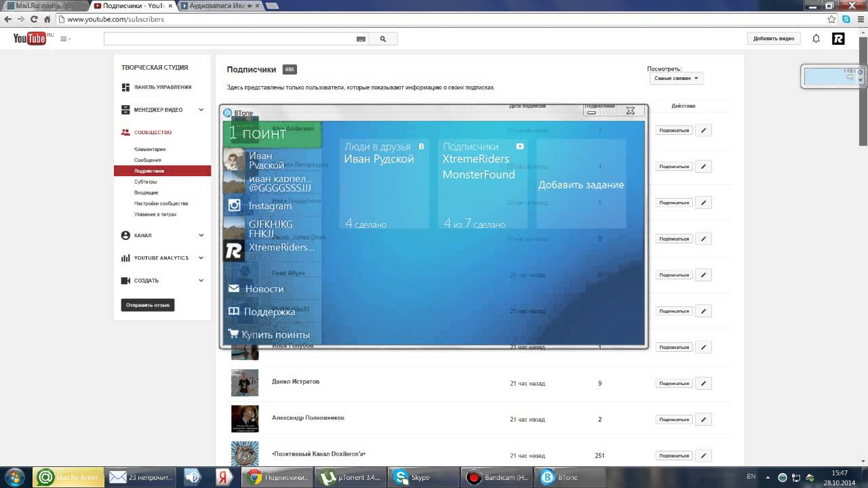The image size is (868, 488).
Task: Open Windows Start button
Action: point(14,477)
